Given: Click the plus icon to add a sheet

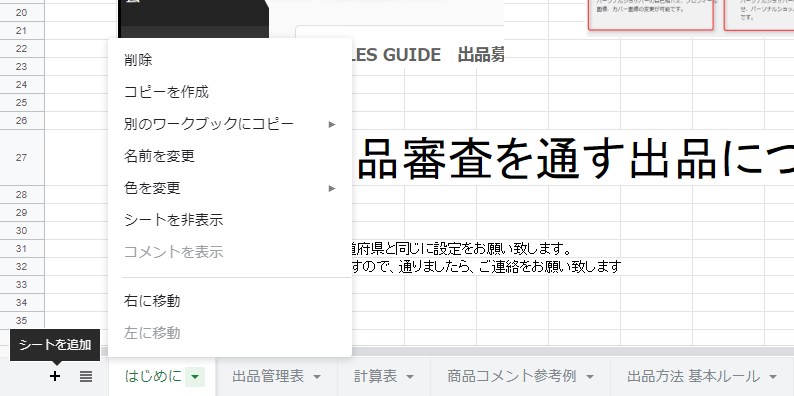Looking at the screenshot, I should pyautogui.click(x=55, y=376).
